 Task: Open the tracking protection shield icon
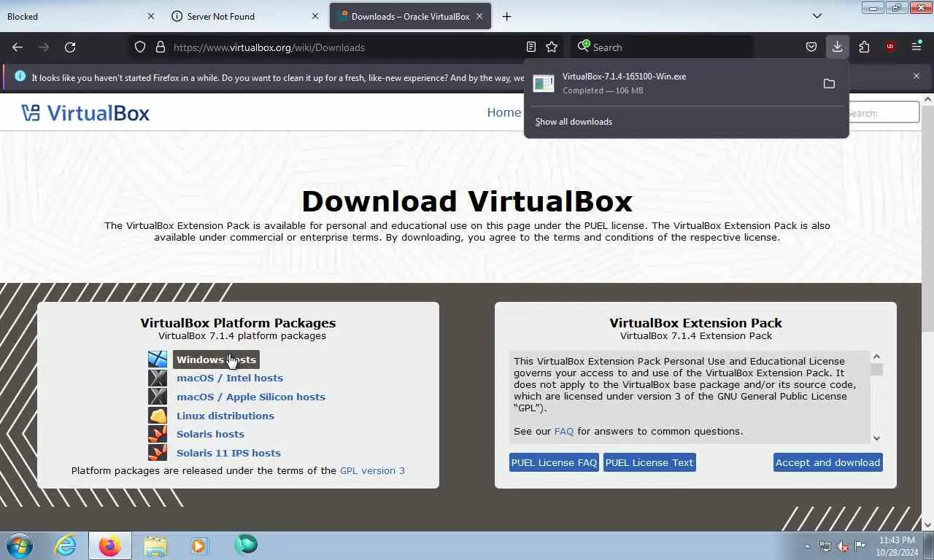pos(140,47)
